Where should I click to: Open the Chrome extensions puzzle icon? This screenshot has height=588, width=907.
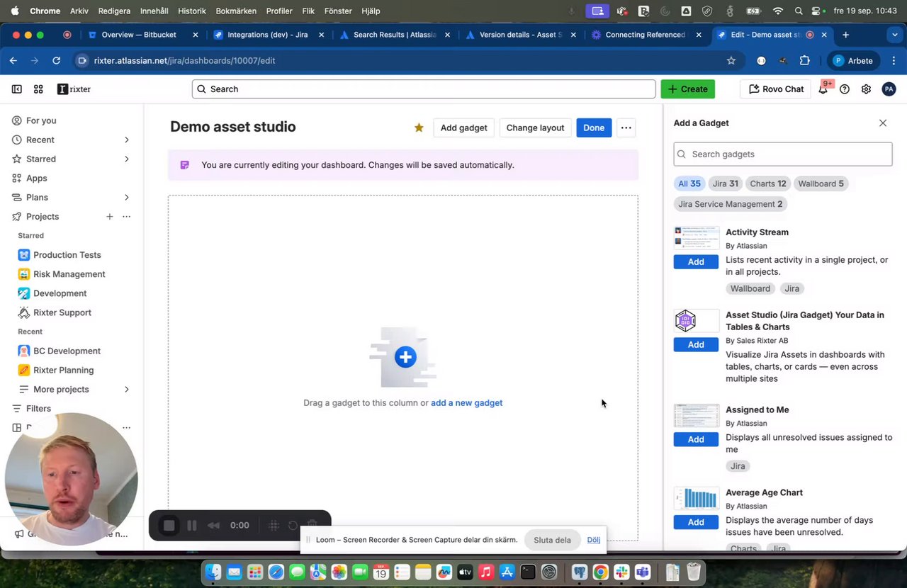[804, 61]
